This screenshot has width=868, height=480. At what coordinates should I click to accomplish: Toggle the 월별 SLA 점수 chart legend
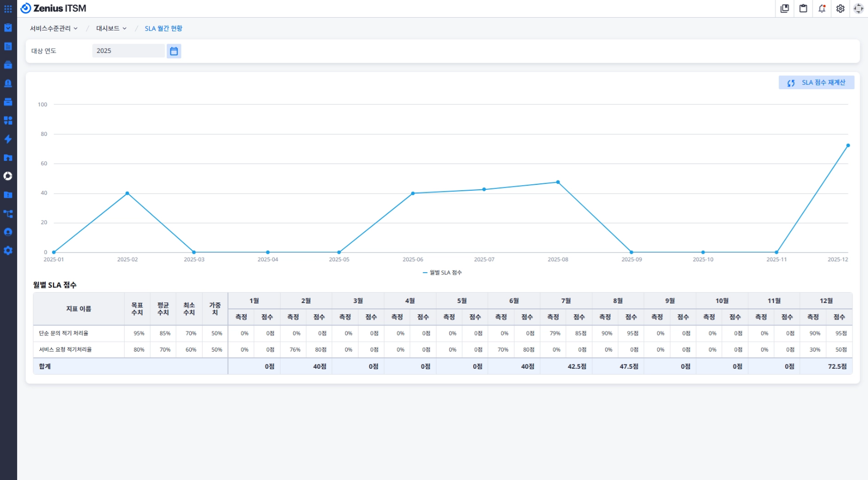click(x=442, y=273)
